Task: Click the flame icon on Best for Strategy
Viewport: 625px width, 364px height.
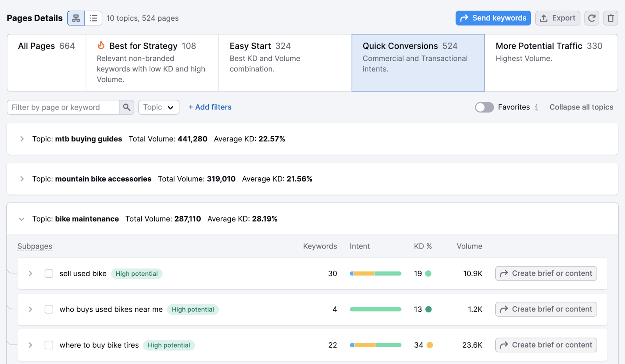Action: coord(101,45)
